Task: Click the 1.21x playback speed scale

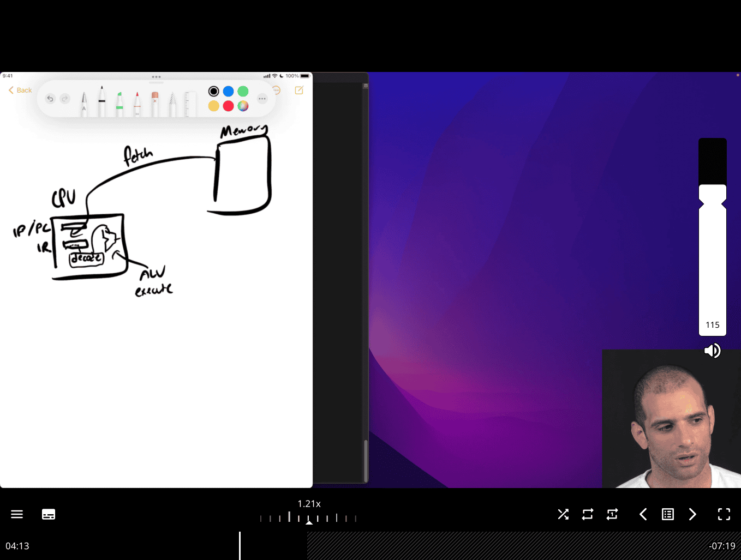Action: point(309,517)
